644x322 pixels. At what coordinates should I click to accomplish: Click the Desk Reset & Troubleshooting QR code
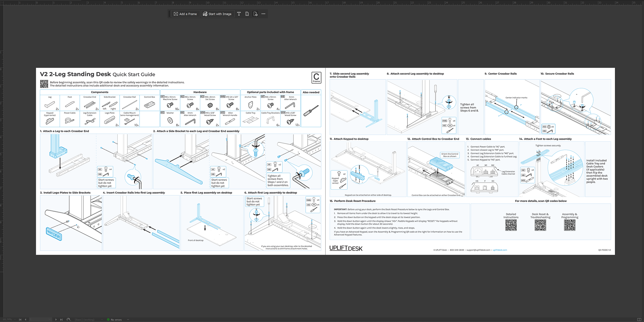click(540, 225)
